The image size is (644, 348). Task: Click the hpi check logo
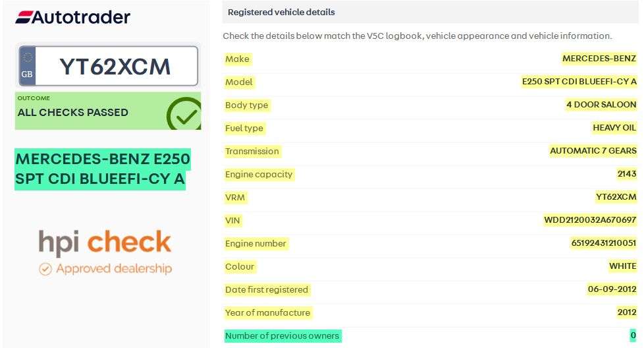(105, 243)
